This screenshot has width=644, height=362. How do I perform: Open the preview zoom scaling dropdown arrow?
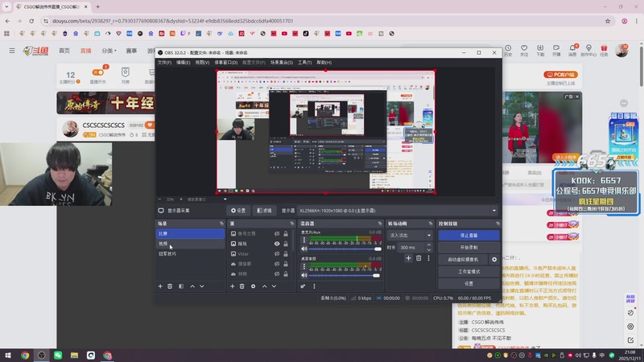[225, 200]
